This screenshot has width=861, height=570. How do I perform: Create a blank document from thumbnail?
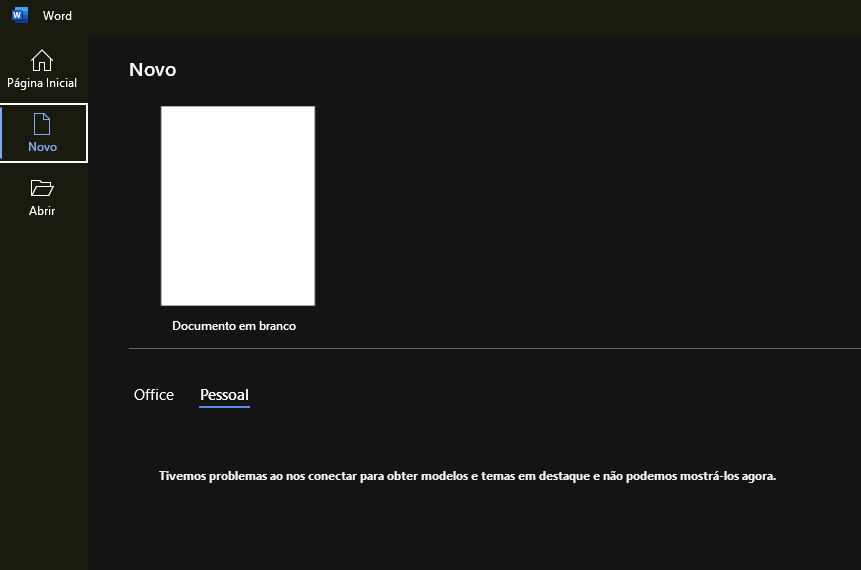click(x=238, y=206)
